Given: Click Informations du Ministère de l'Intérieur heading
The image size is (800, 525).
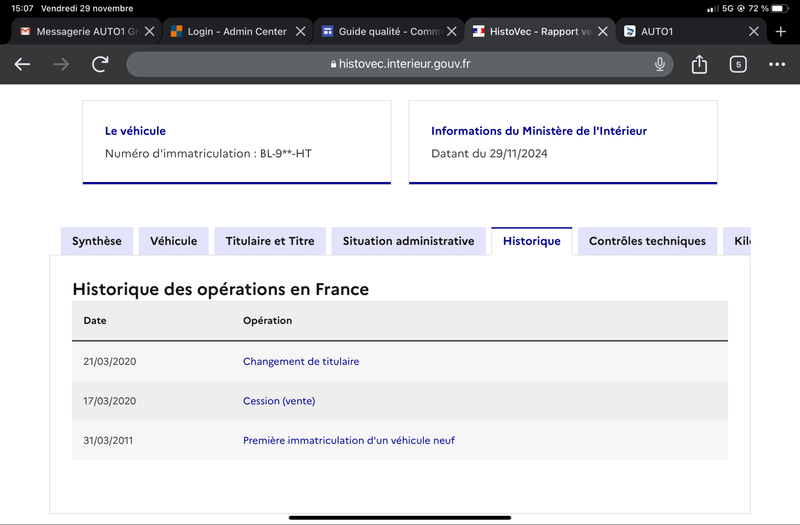Looking at the screenshot, I should pos(539,131).
